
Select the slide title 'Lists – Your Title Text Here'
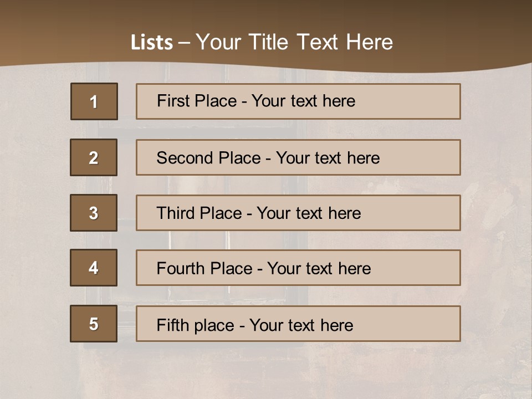click(262, 42)
